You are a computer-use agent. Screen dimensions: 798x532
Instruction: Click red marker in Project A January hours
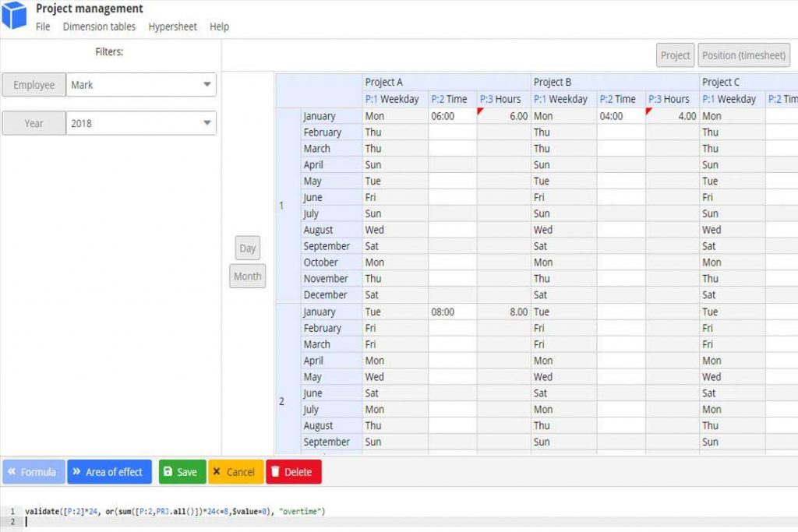click(x=481, y=111)
